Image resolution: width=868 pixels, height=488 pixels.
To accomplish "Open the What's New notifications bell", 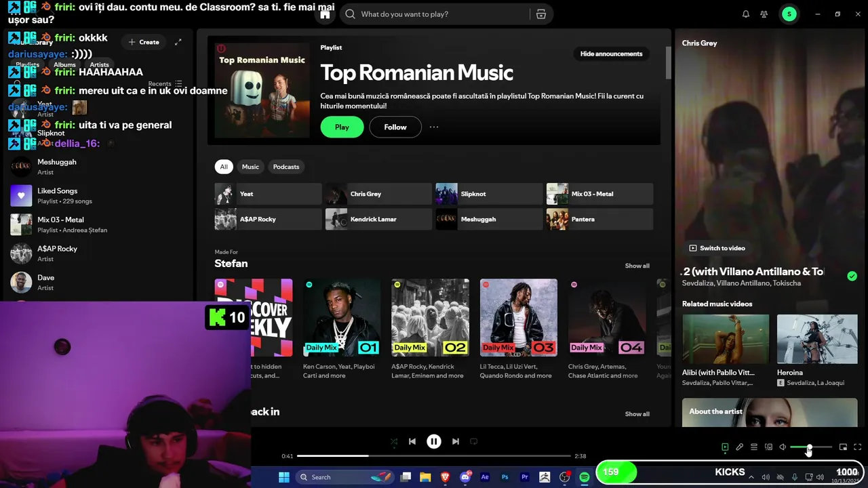I will pyautogui.click(x=746, y=14).
